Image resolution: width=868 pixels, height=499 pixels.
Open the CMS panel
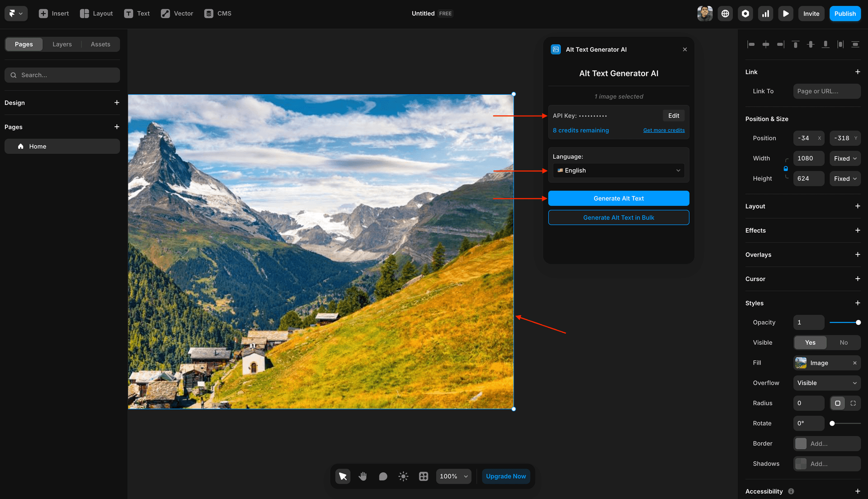pyautogui.click(x=217, y=13)
